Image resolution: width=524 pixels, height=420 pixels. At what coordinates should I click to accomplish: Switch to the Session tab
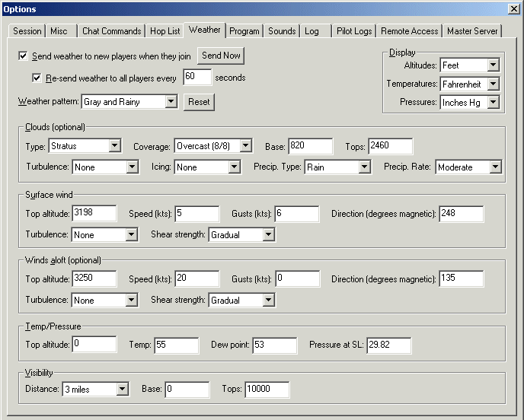27,31
